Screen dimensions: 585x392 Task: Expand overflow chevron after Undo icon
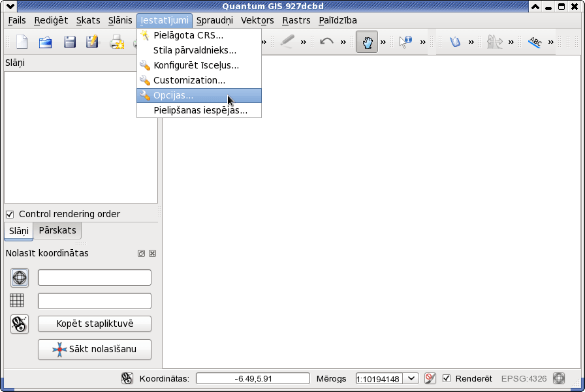[x=343, y=42]
